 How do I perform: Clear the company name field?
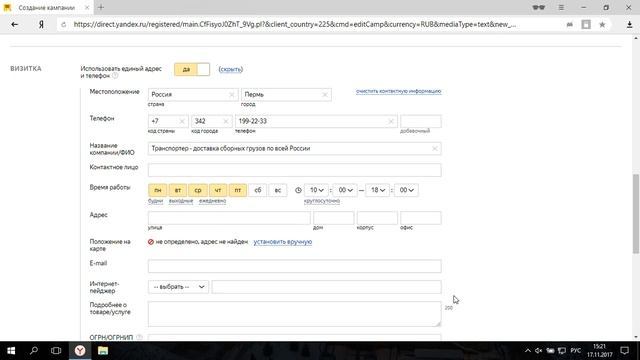click(435, 149)
